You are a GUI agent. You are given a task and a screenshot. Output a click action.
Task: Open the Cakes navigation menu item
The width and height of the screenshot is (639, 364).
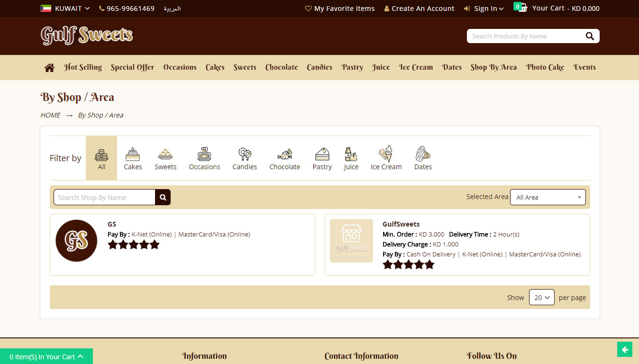215,67
